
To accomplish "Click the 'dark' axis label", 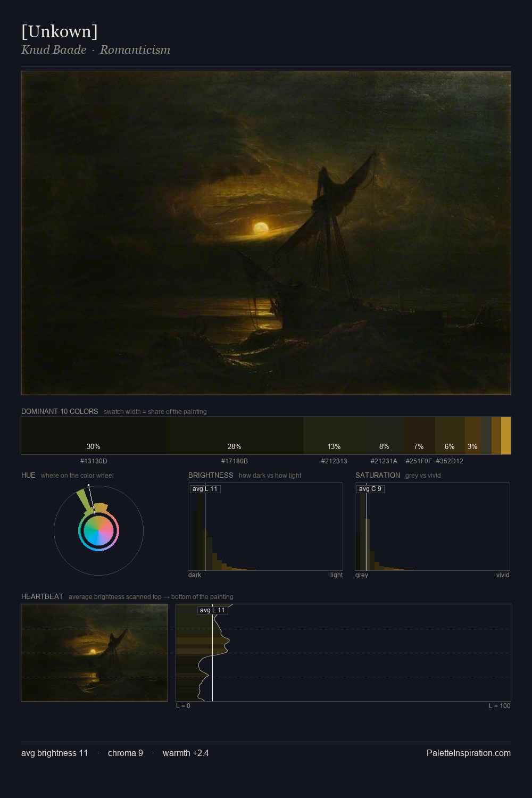I will coord(195,575).
